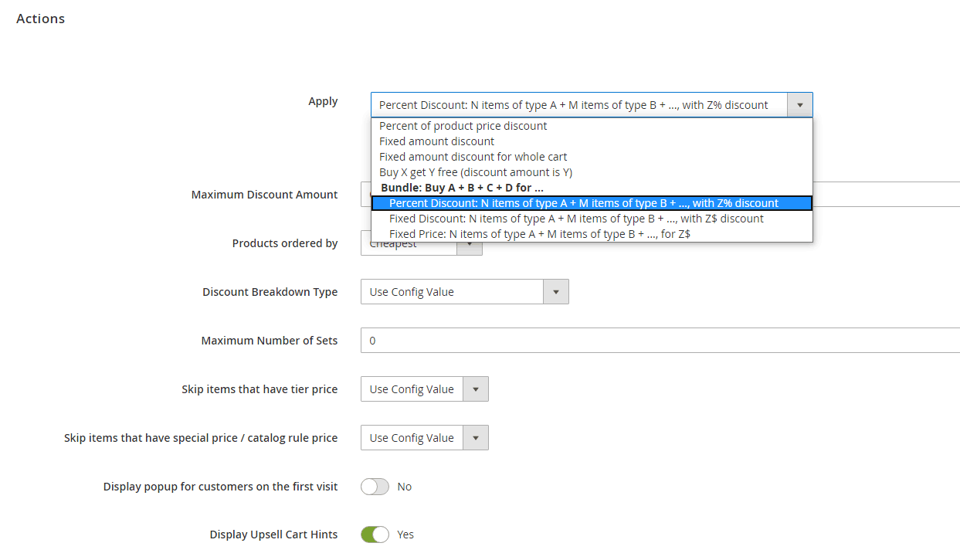Viewport: 960px width, 560px height.
Task: Click the Bundle: Buy A + B + C + D group label
Action: tap(462, 188)
